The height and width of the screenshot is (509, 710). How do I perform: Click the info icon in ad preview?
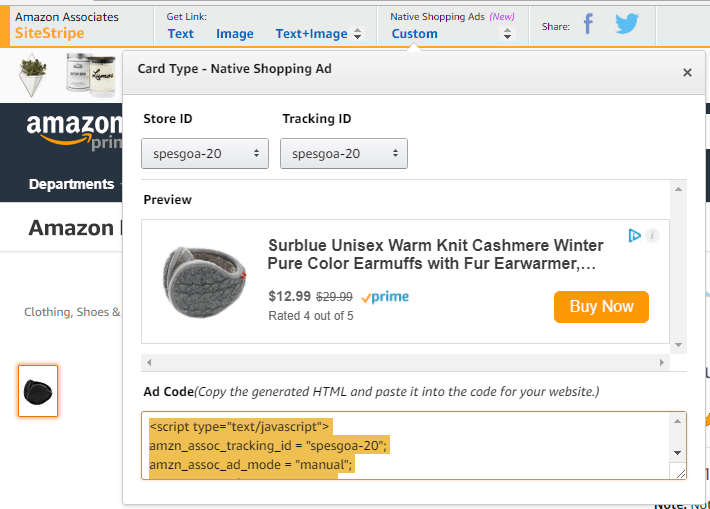point(652,236)
